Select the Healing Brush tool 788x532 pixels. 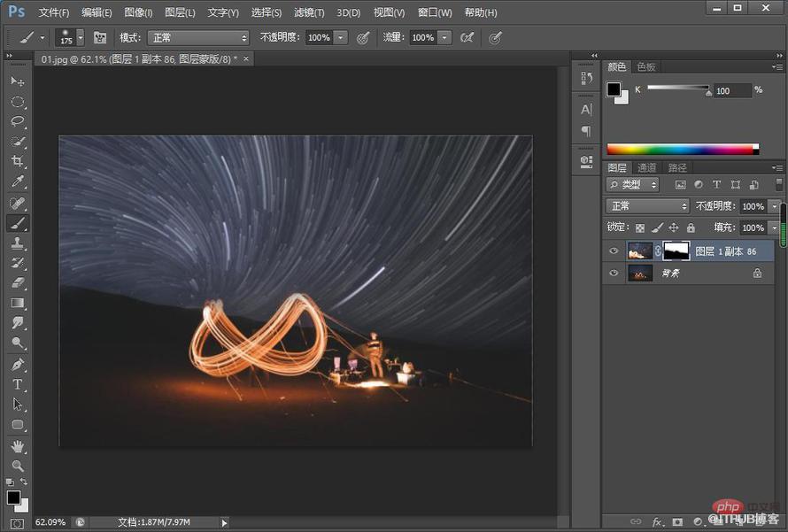coord(18,203)
